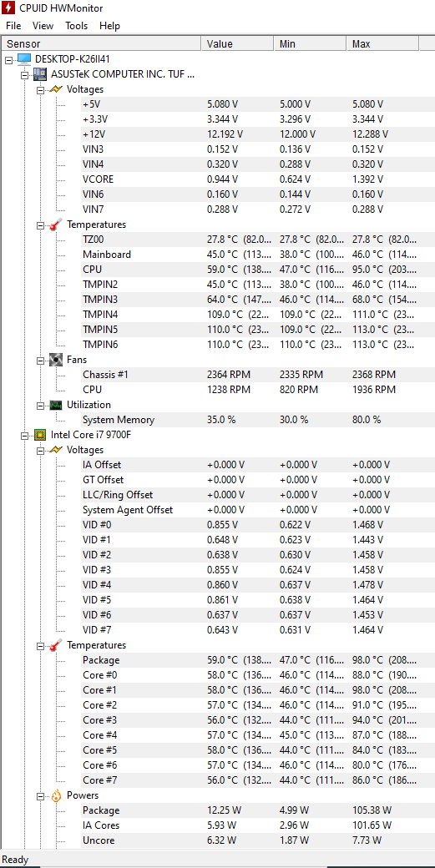435x868 pixels.
Task: Click the Powers flame icon
Action: (x=56, y=795)
